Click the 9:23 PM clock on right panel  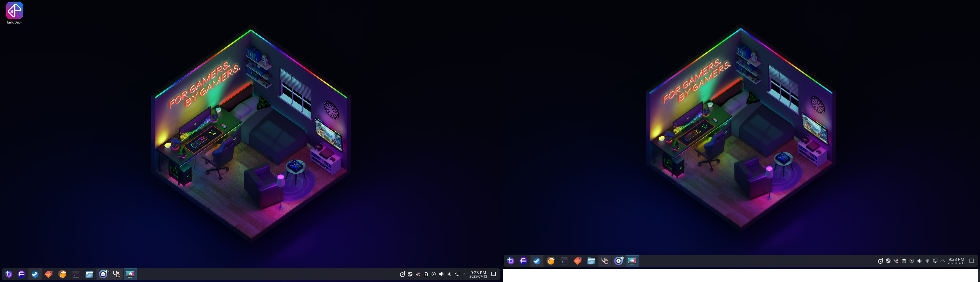pos(956,261)
